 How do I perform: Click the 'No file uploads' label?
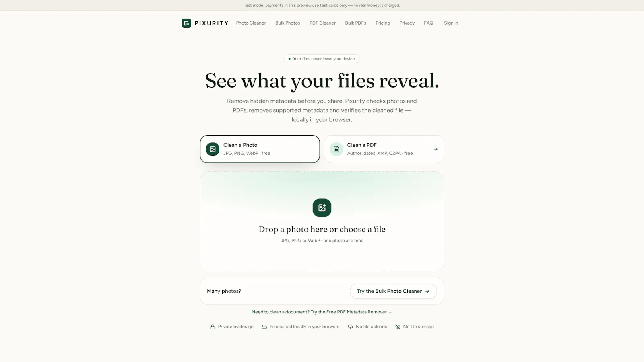tap(371, 327)
